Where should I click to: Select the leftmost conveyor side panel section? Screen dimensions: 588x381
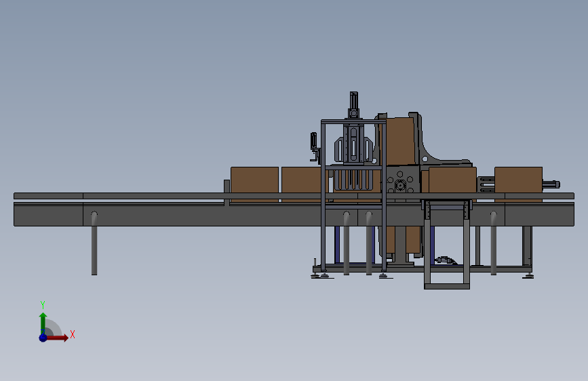click(48, 214)
